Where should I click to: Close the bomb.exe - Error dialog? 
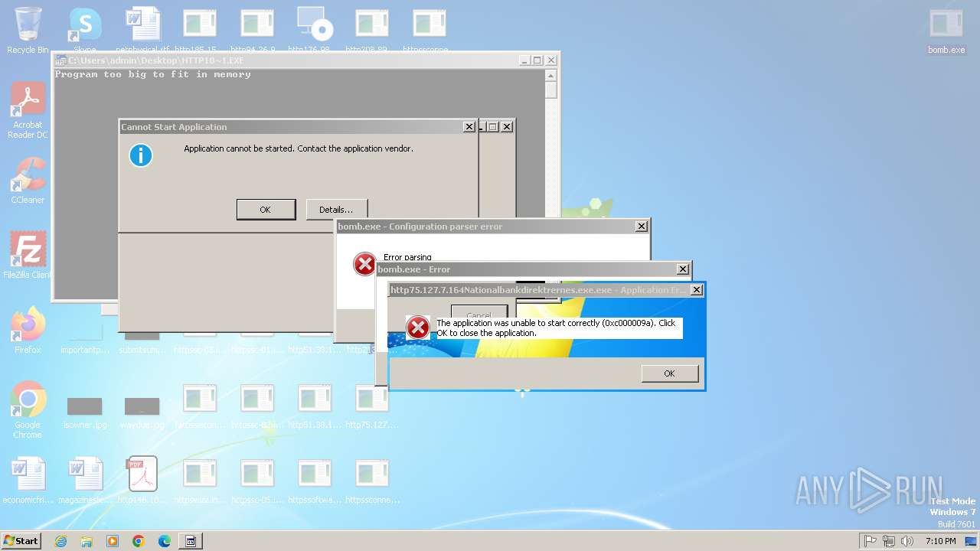point(683,269)
